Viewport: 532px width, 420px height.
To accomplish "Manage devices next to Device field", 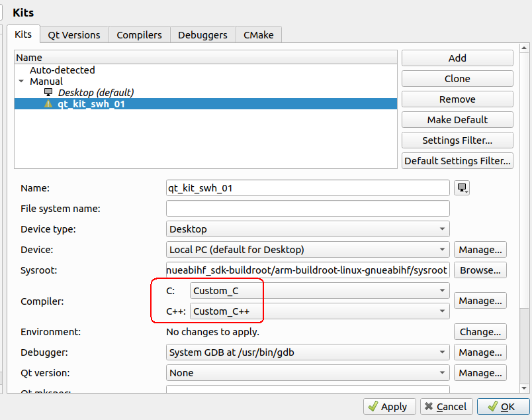I will tap(480, 250).
